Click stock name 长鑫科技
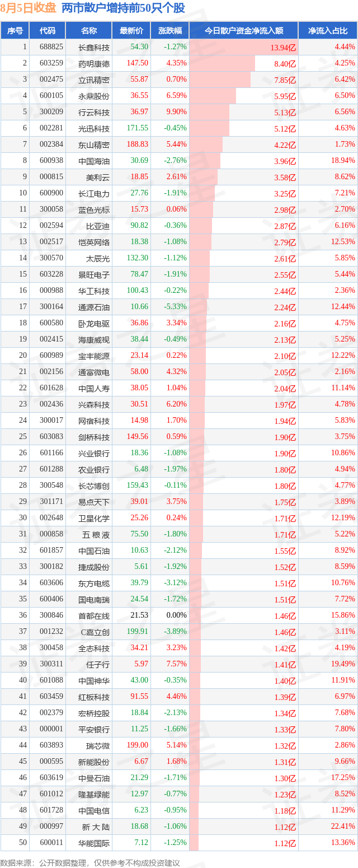Screen dimensions: 358x868 pos(95,47)
